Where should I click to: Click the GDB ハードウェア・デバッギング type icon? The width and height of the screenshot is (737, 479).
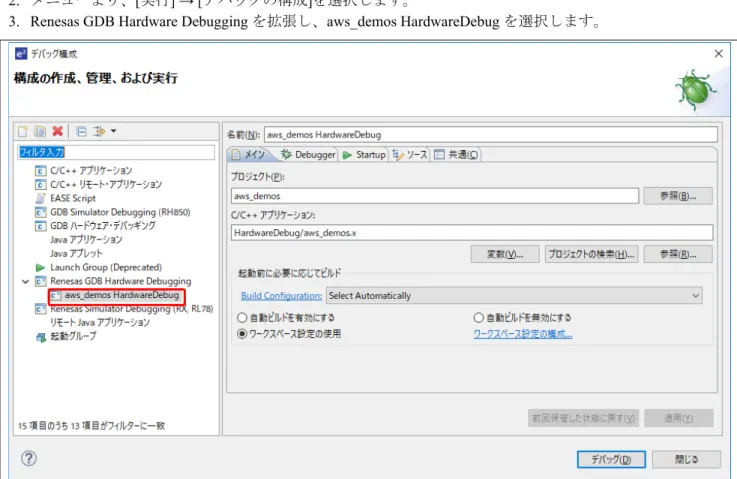[40, 226]
